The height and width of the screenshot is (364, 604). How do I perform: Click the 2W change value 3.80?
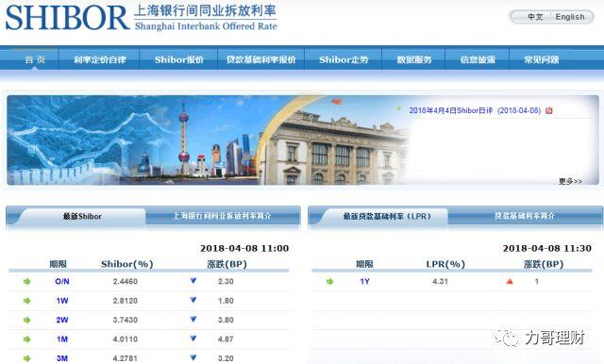(x=226, y=320)
